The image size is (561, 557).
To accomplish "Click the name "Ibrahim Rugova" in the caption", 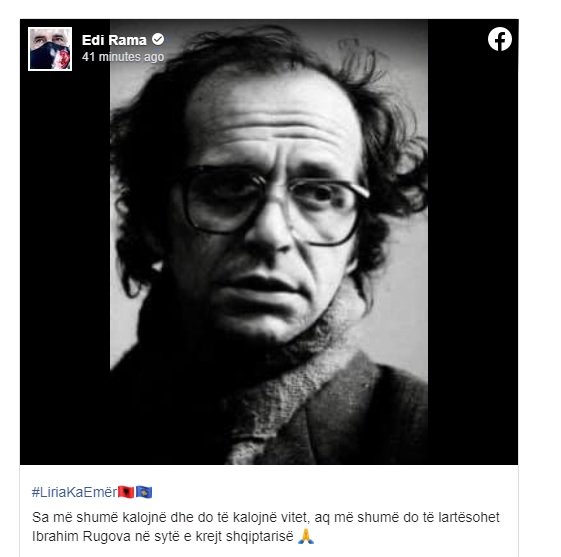I will click(x=81, y=536).
